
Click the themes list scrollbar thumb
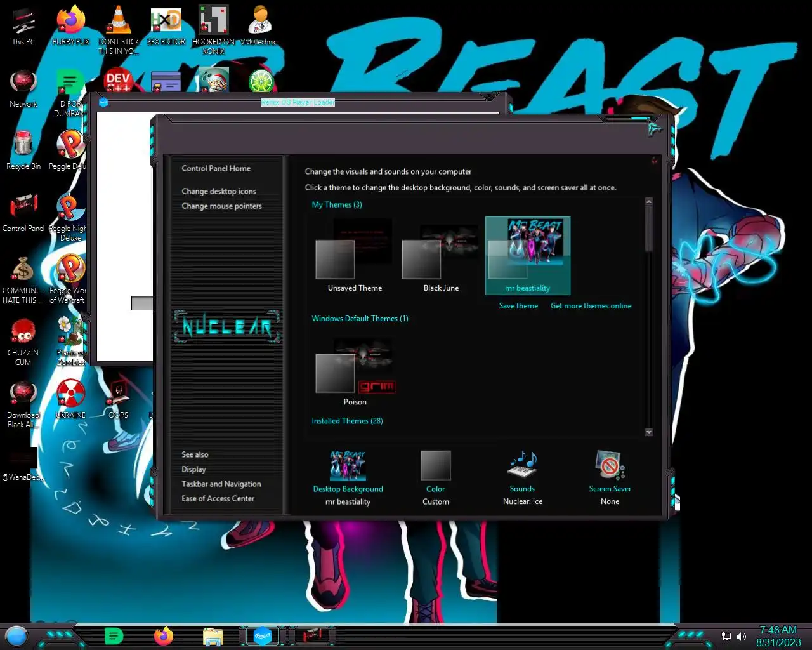click(x=648, y=229)
